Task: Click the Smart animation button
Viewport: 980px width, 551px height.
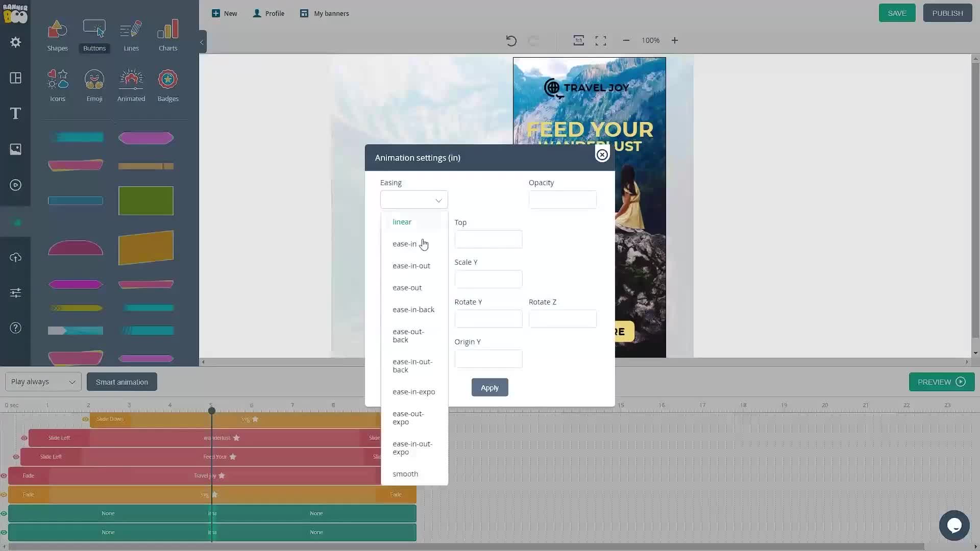Action: 122,382
